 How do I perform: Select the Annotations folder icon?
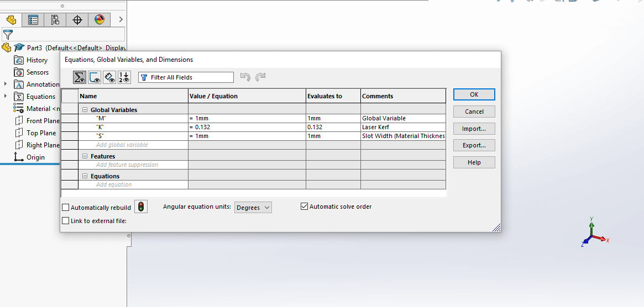19,84
